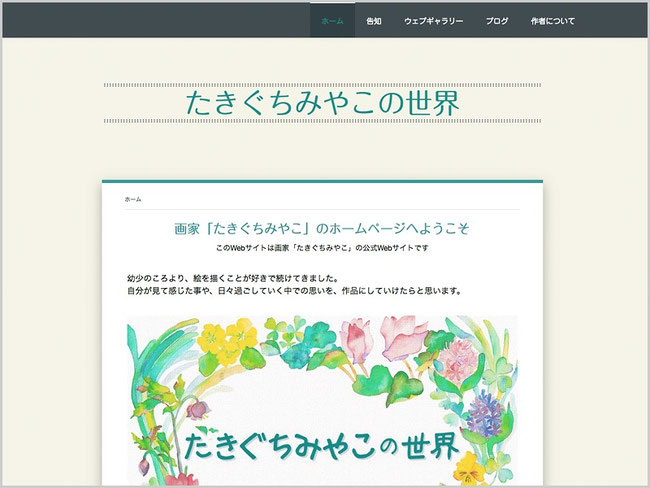Go to the ウェブギャラリー page
Screen dimensions: 650x488
433,21
